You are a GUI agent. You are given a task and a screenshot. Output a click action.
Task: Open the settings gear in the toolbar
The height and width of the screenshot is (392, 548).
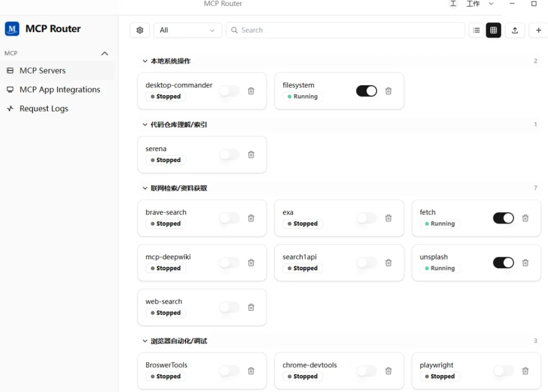140,30
